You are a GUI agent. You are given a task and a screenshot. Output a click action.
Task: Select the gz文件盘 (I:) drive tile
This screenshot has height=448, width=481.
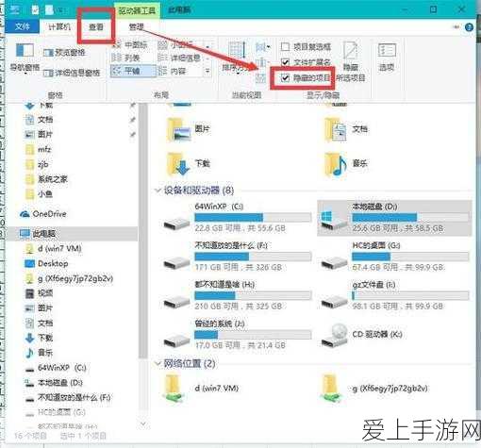pyautogui.click(x=394, y=296)
